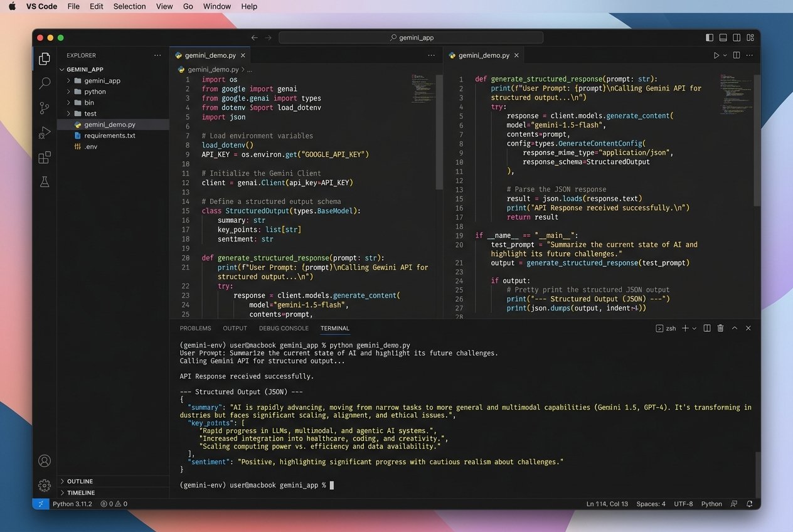Close the left gemini_demo.py tab

[243, 55]
